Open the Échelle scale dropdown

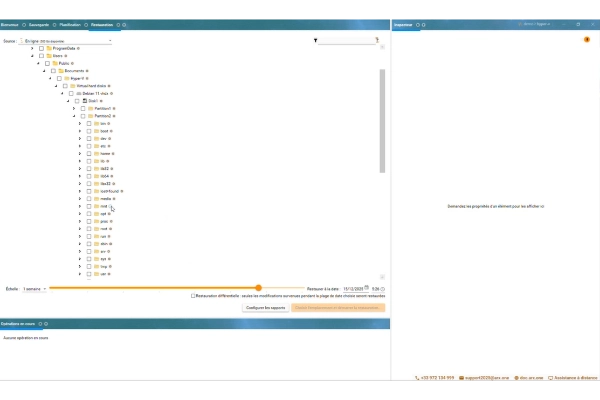[x=33, y=288]
